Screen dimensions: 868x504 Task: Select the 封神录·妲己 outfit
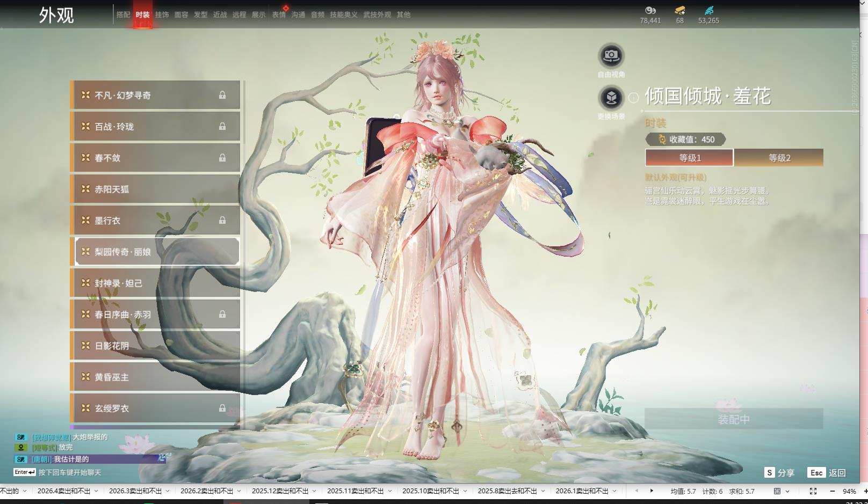[155, 283]
